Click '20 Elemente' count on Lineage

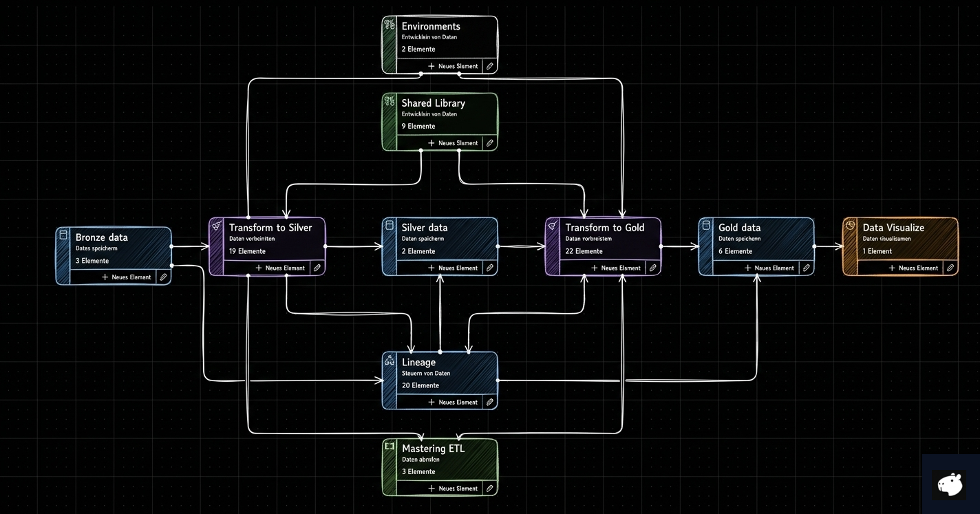(420, 385)
